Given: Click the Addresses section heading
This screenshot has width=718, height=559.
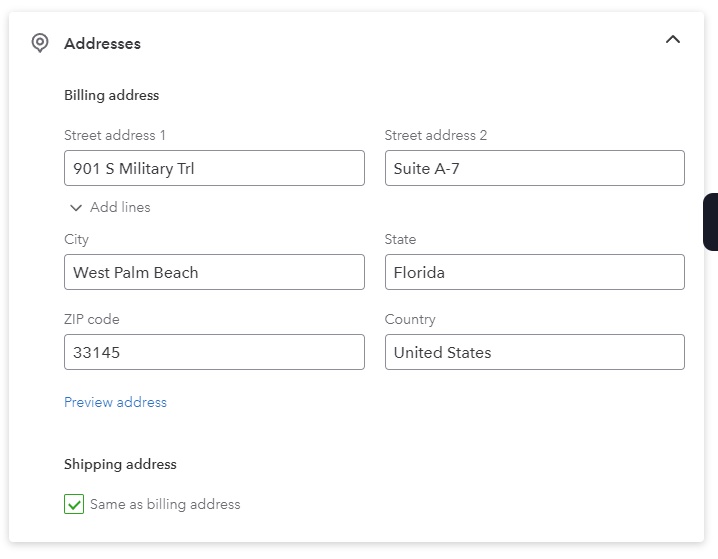Looking at the screenshot, I should [103, 43].
